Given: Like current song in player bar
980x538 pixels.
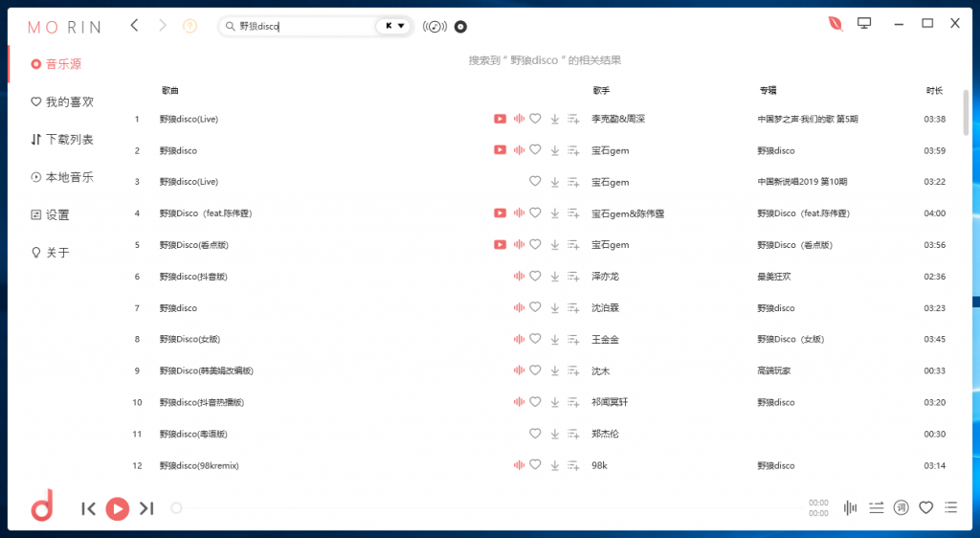Looking at the screenshot, I should (x=925, y=507).
